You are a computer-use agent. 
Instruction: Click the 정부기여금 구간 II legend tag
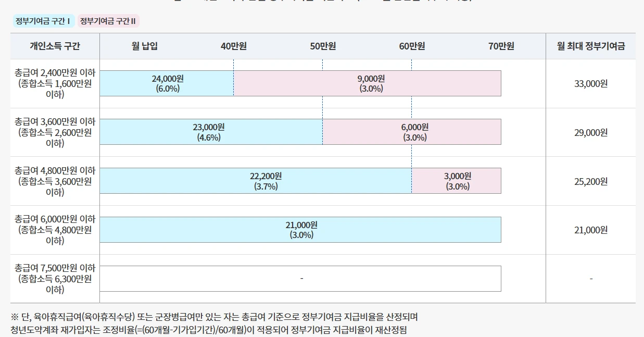click(109, 21)
